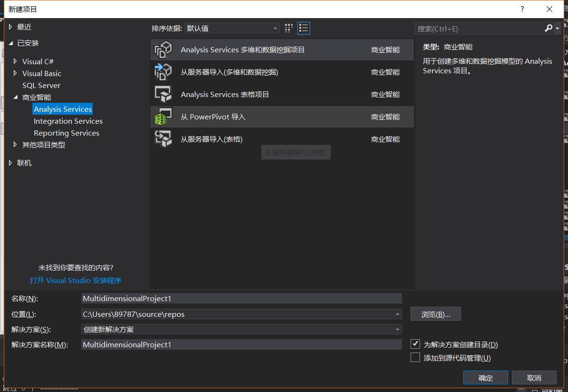The width and height of the screenshot is (568, 392).
Task: Select Integration Services in the tree
Action: point(68,121)
